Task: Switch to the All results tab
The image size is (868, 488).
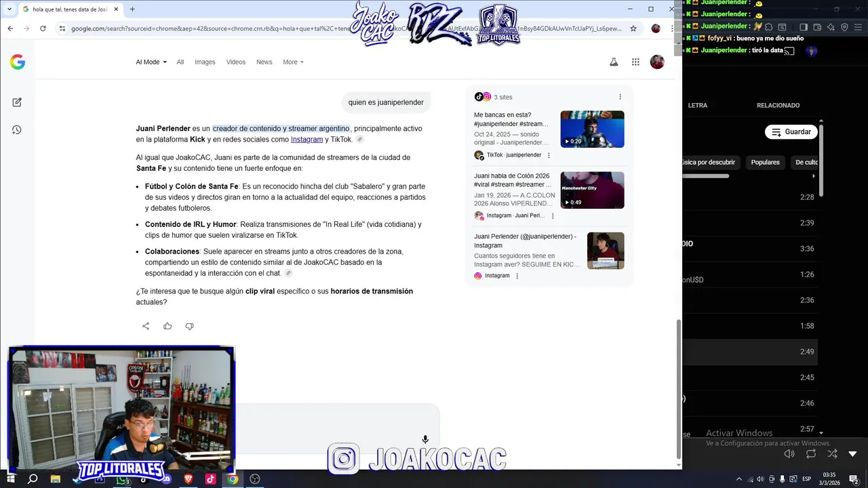Action: click(x=180, y=62)
